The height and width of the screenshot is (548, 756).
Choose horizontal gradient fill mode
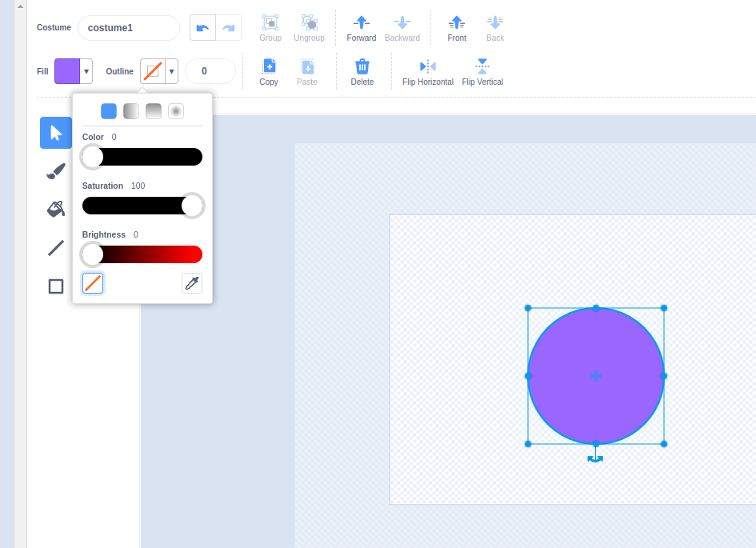coord(131,111)
